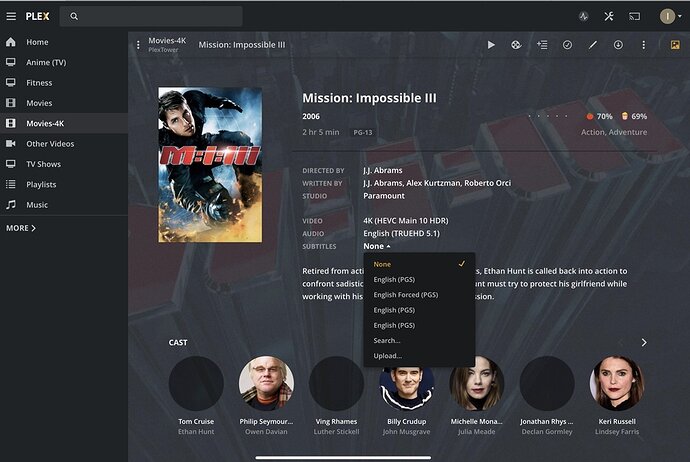690x462 pixels.
Task: Show next cast members with the arrow
Action: [644, 342]
